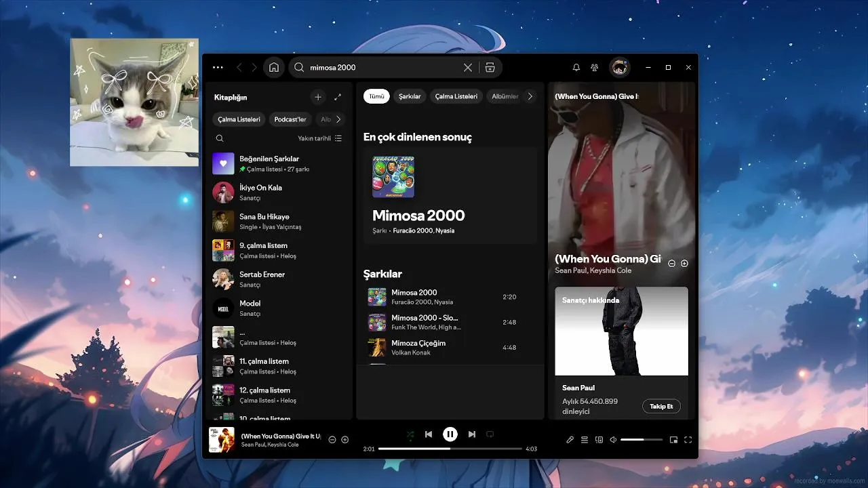Adjust the volume slider
Viewport: 868px width, 488px height.
642,440
